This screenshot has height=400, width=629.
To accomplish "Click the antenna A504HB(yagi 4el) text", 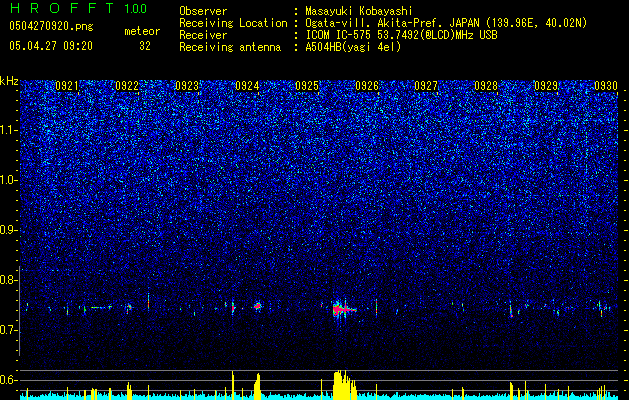I will (353, 47).
